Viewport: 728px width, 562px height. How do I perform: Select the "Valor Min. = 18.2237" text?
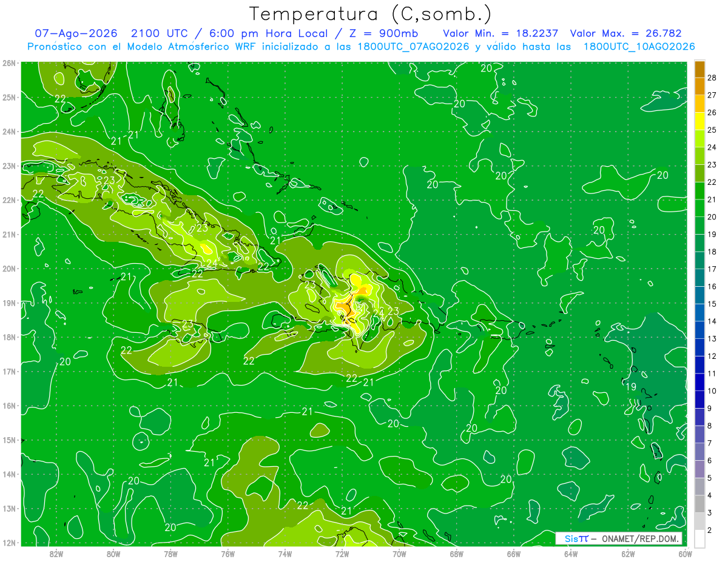(x=500, y=33)
